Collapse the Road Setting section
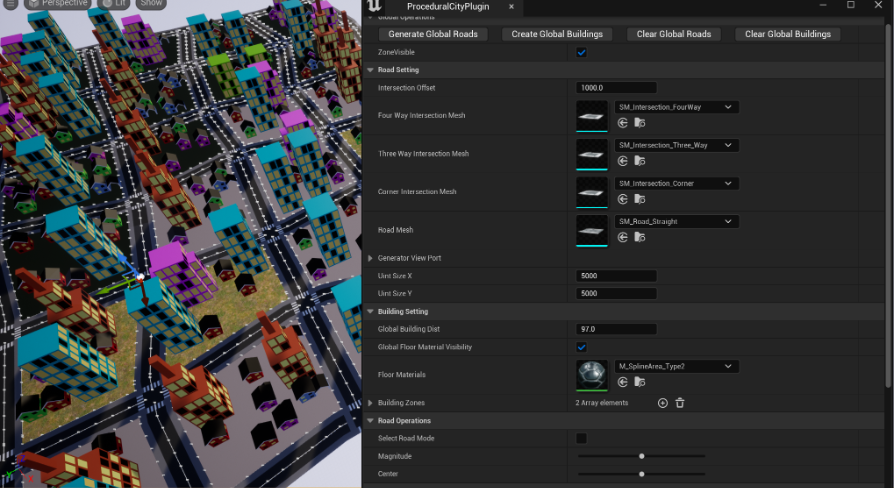Image resolution: width=894 pixels, height=488 pixels. pos(371,70)
